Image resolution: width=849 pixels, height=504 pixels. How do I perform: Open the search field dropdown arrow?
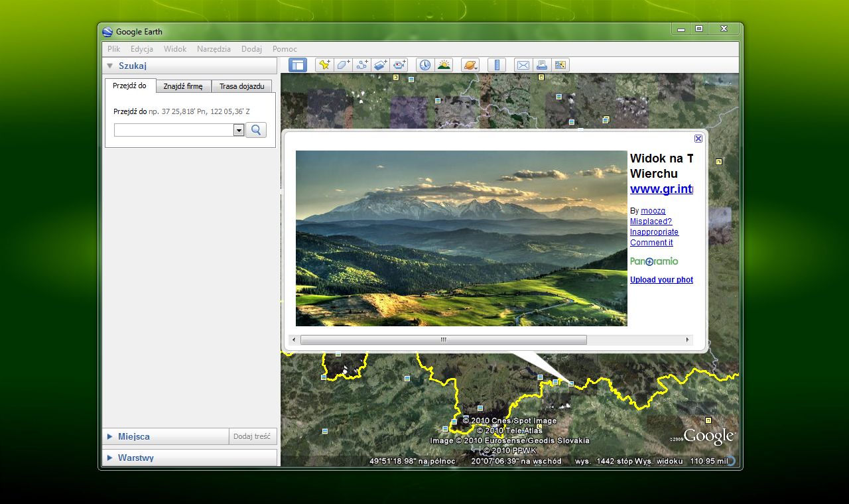239,131
